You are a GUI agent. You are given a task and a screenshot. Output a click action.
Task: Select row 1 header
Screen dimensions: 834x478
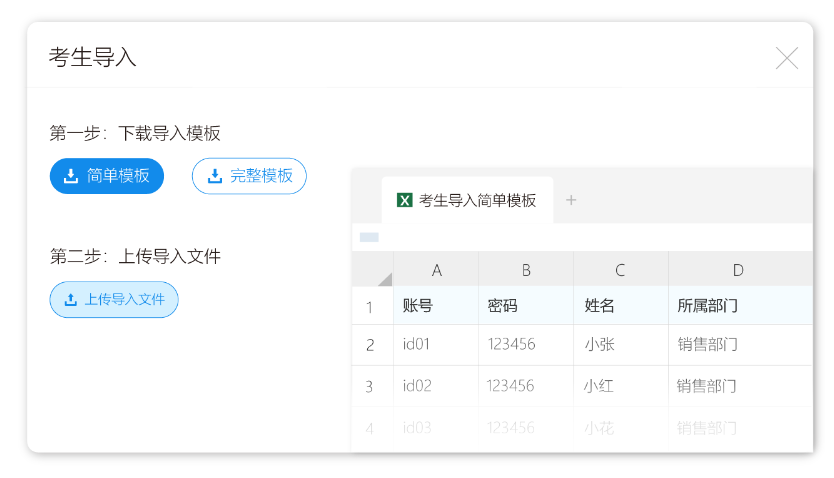[370, 306]
